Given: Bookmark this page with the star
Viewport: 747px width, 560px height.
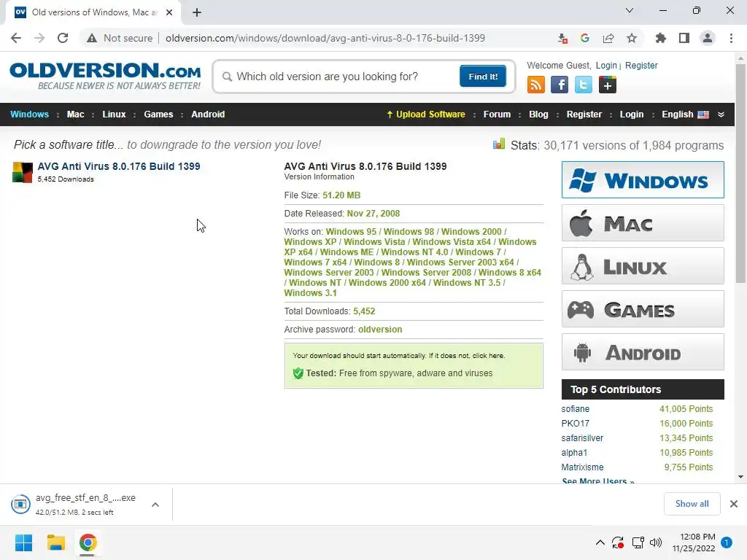Looking at the screenshot, I should (632, 38).
